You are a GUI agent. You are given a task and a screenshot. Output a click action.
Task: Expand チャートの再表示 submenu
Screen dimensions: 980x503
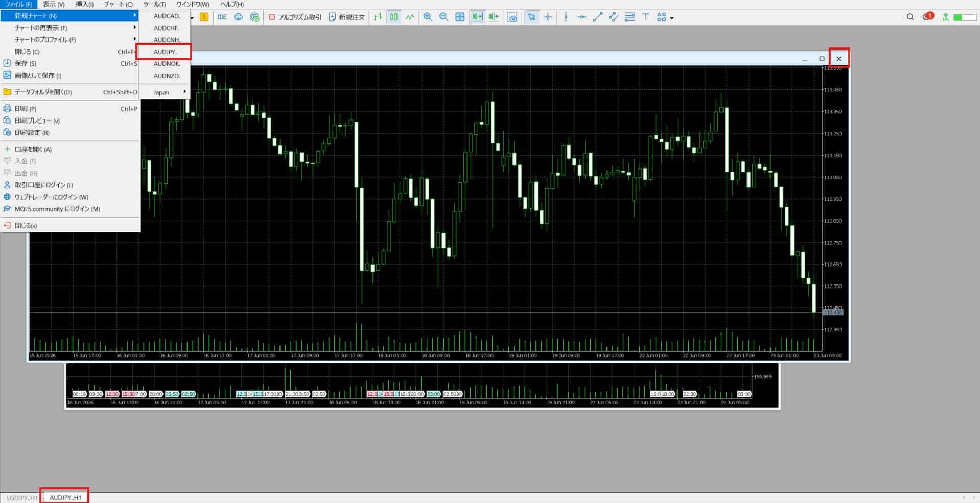[70, 28]
